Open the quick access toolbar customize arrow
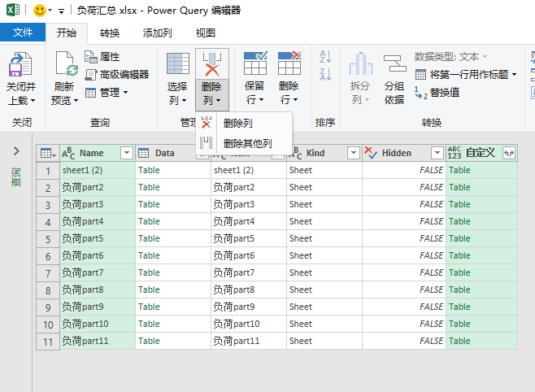The image size is (535, 392). [x=62, y=11]
